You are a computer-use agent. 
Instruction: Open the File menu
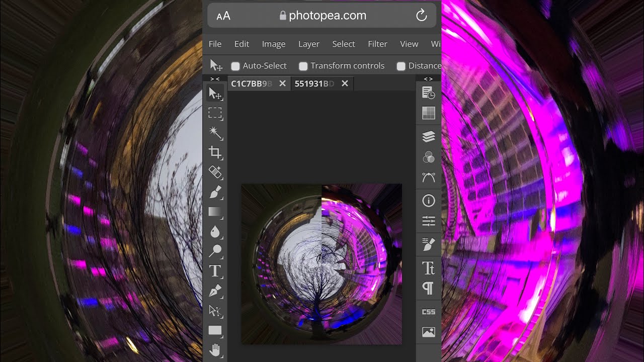pos(215,44)
